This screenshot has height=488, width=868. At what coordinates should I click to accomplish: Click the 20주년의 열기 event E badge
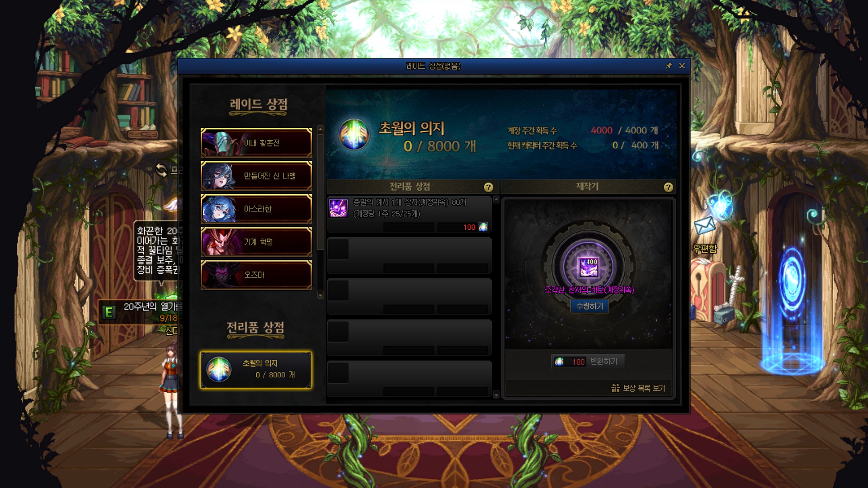click(109, 312)
